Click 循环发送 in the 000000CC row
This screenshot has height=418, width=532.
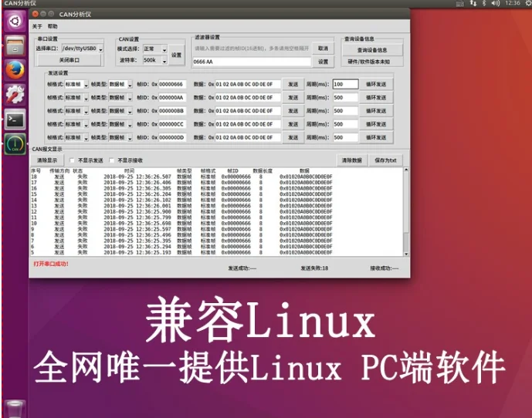click(x=376, y=124)
